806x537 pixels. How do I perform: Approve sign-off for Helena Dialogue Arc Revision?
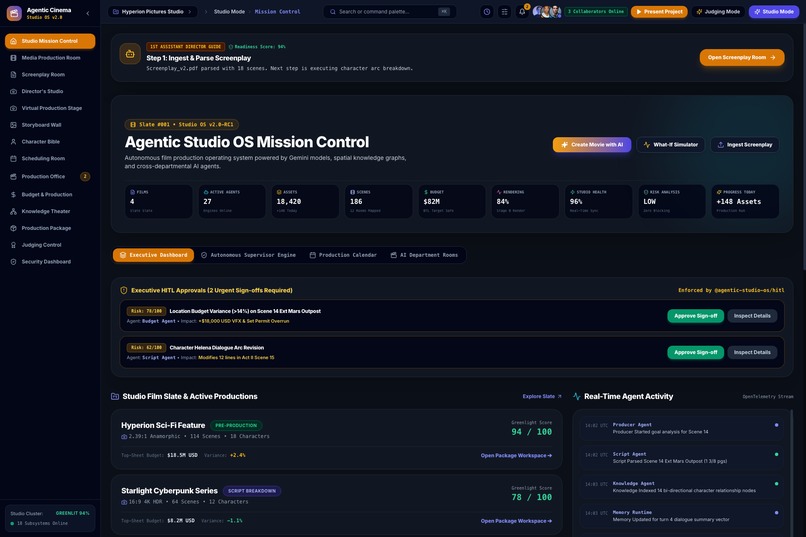695,352
